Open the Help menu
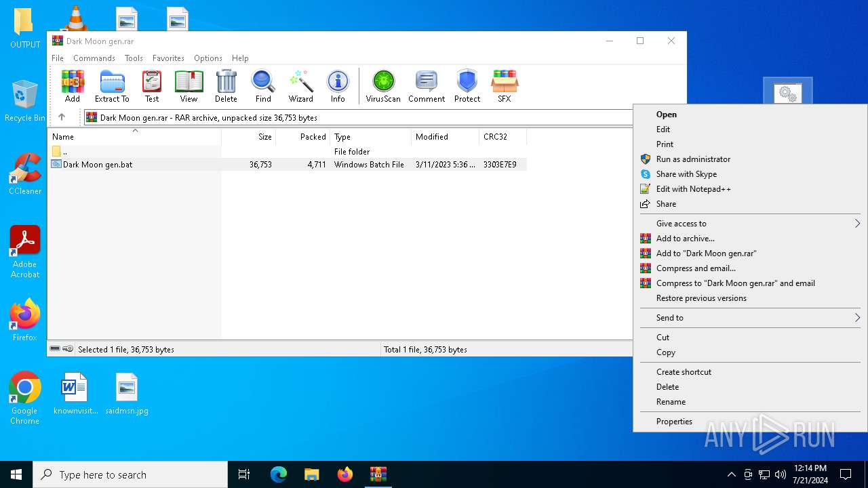Image resolution: width=868 pixels, height=488 pixels. point(240,58)
